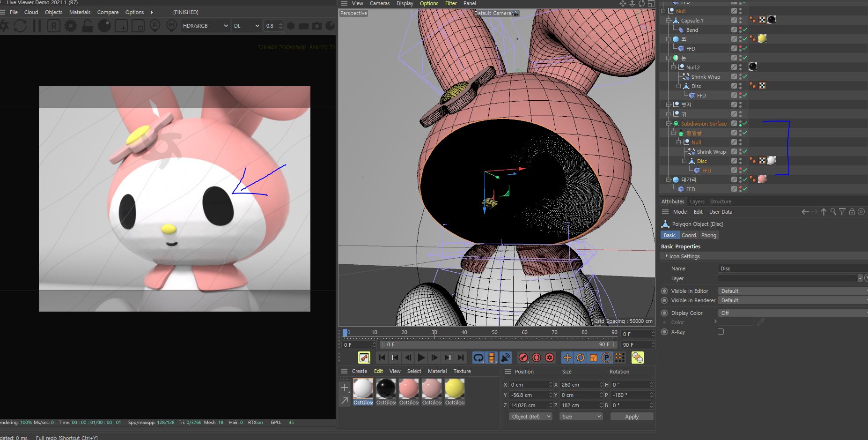This screenshot has width=868, height=440.
Task: Click the Name field containing Disc
Action: [x=793, y=268]
